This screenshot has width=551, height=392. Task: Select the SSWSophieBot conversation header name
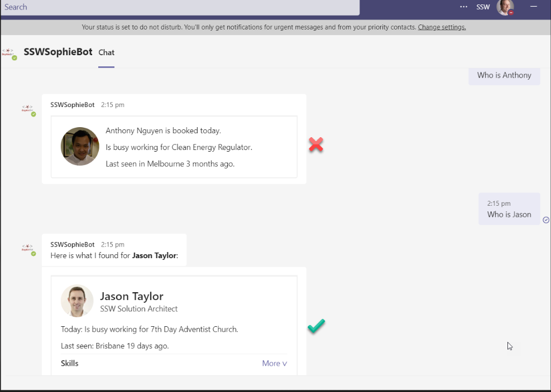(x=58, y=51)
